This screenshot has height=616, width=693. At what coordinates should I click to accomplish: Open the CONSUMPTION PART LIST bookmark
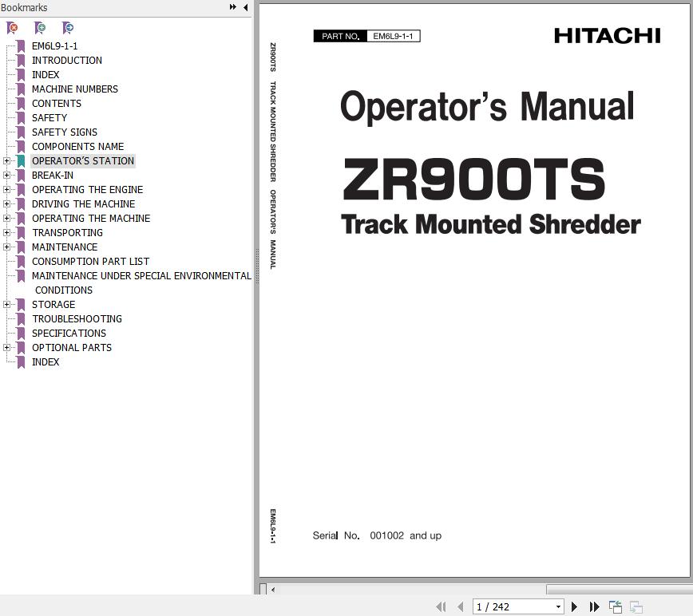click(x=90, y=262)
